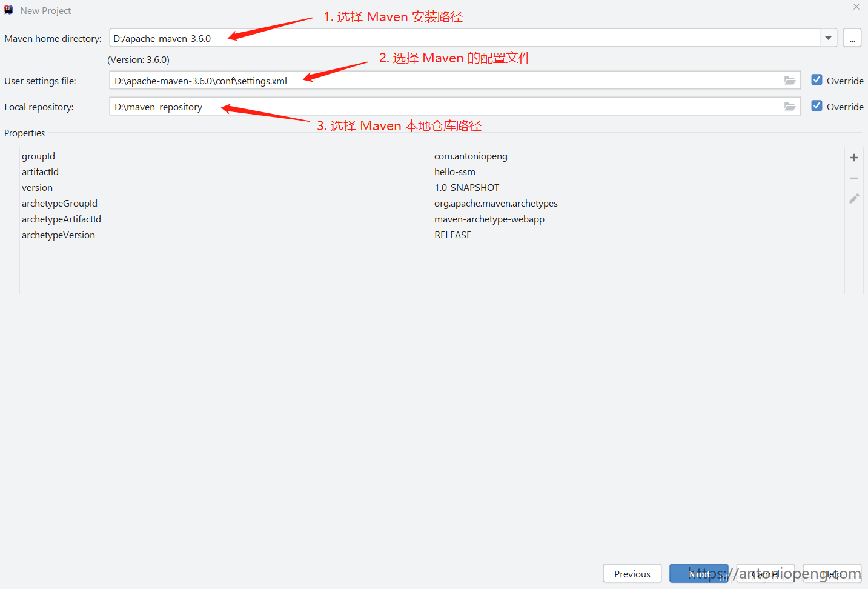Viewport: 868px width, 589px height.
Task: Open folder picker for Local repository
Action: tap(789, 107)
